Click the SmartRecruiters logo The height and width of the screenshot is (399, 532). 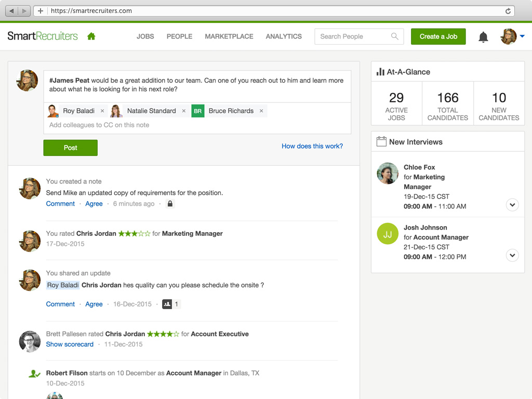(43, 36)
